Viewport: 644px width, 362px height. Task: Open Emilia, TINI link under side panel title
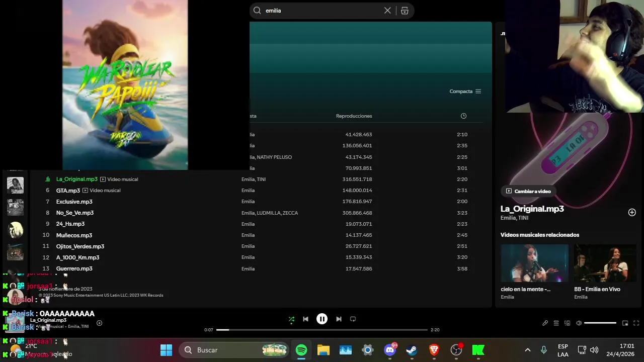[514, 218]
